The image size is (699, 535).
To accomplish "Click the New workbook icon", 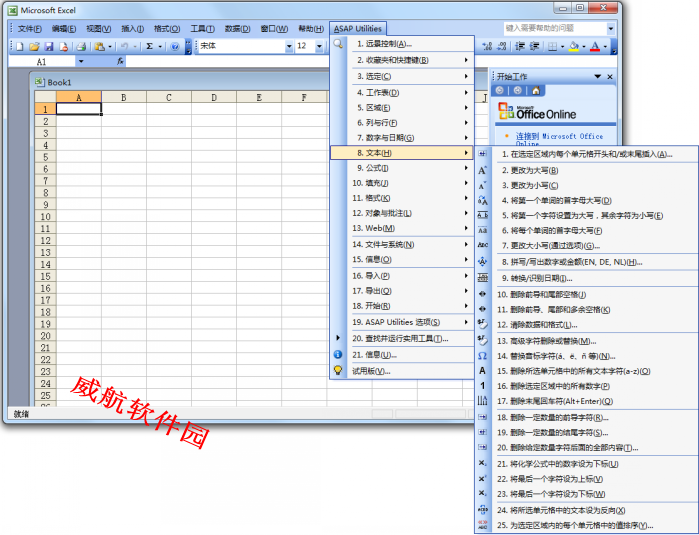I will [20, 46].
